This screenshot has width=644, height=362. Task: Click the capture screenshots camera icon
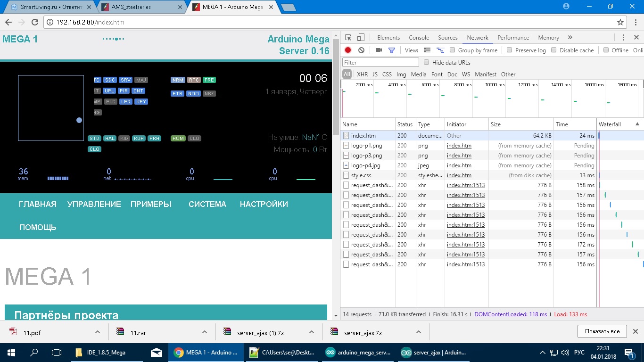click(379, 50)
